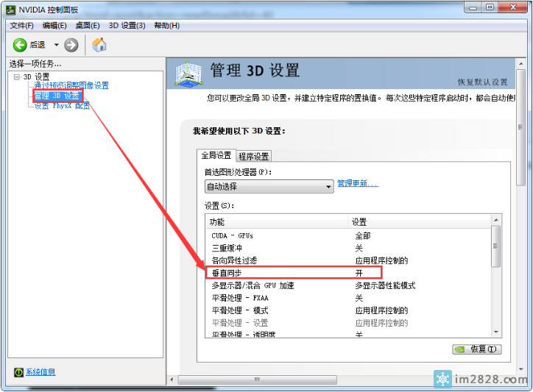
Task: Open the 首选图形处理器 combo box
Action: click(x=269, y=187)
